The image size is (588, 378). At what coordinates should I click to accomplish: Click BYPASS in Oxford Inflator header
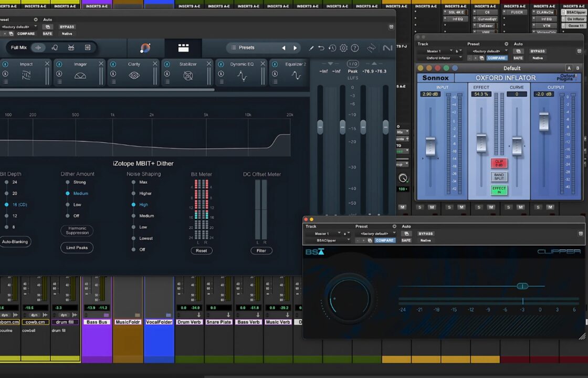tap(538, 51)
